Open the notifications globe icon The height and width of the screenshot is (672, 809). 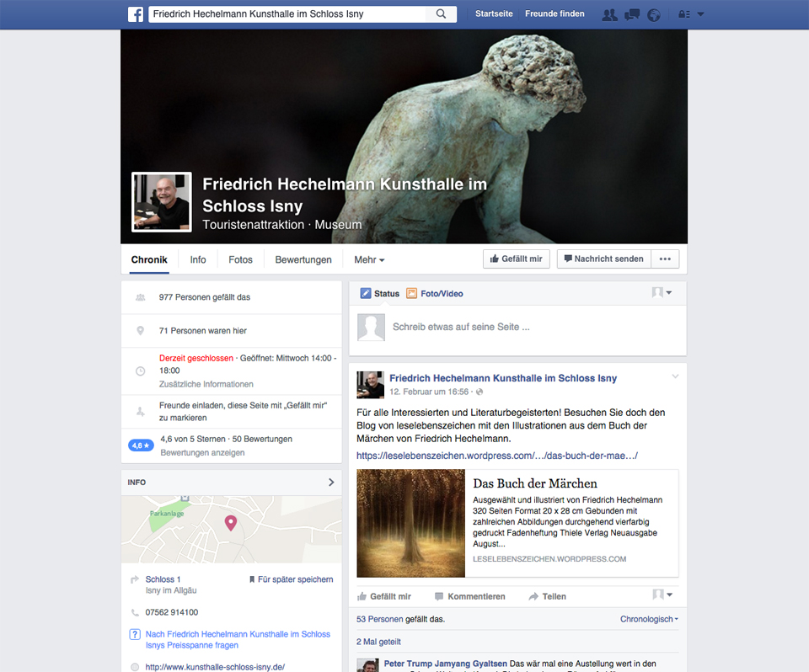[x=654, y=15]
